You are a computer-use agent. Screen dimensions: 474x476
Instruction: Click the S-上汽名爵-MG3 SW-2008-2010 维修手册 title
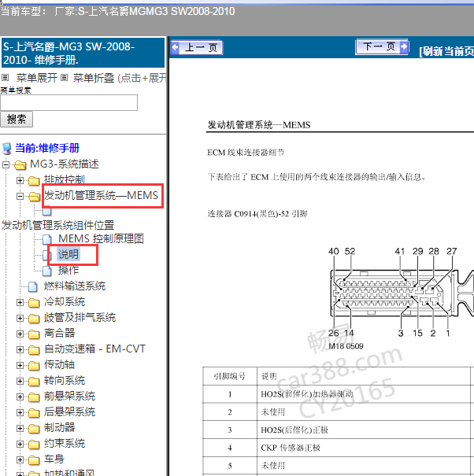(83, 54)
